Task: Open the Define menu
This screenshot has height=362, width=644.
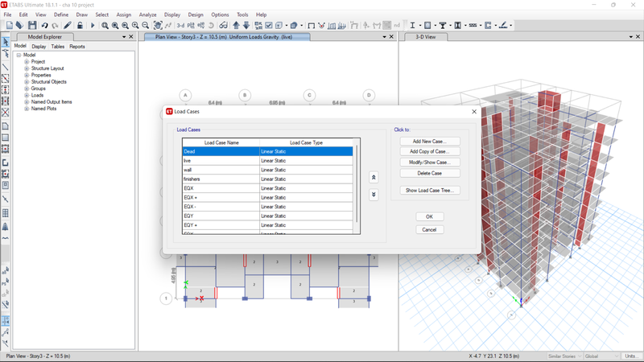Action: point(61,14)
